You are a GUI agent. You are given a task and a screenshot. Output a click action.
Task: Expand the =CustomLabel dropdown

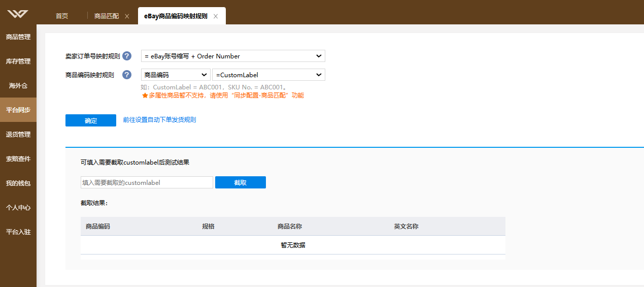click(x=268, y=75)
